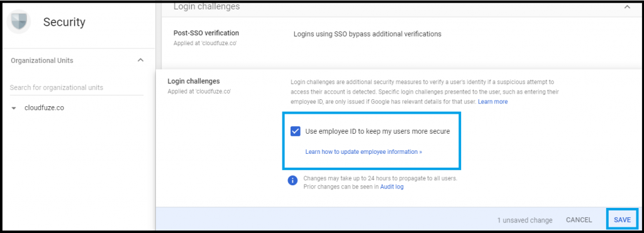Screen dimensions: 644x233
Task: Click Use employee ID checkbox label text
Action: tap(377, 131)
